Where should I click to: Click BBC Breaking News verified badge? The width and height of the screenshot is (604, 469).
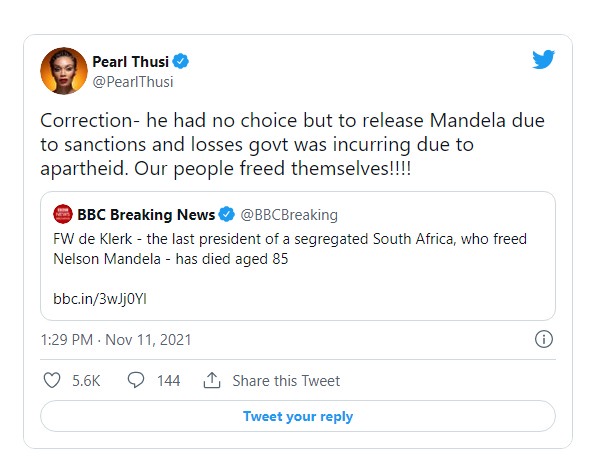click(226, 214)
